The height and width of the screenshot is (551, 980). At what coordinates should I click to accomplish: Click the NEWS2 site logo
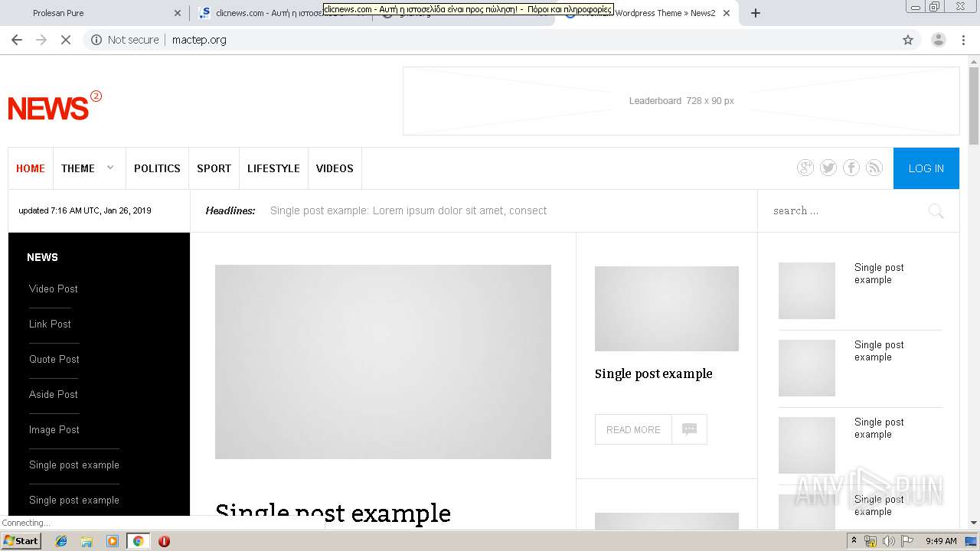[54, 107]
